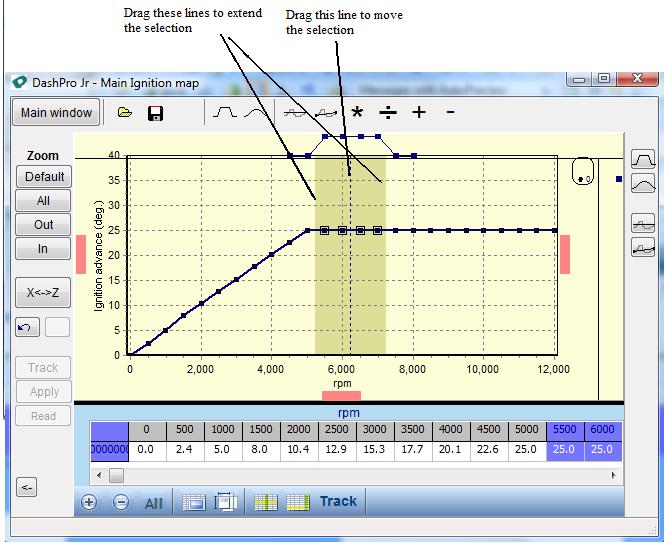Click the zoom All button
This screenshot has height=543, width=664.
44,201
